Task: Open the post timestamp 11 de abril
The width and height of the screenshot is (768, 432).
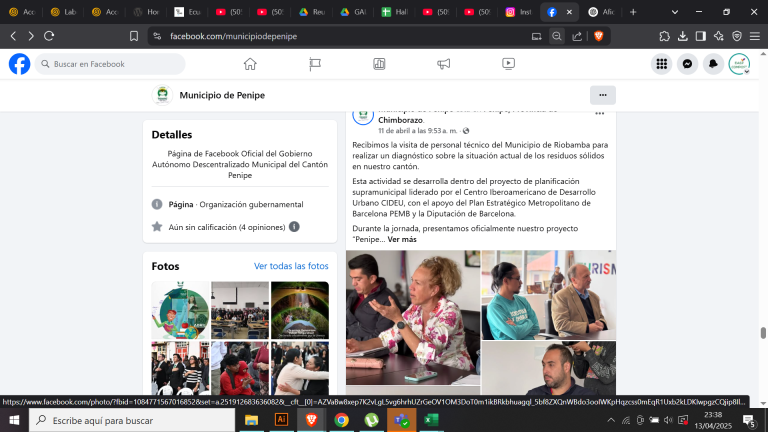Action: 417,131
